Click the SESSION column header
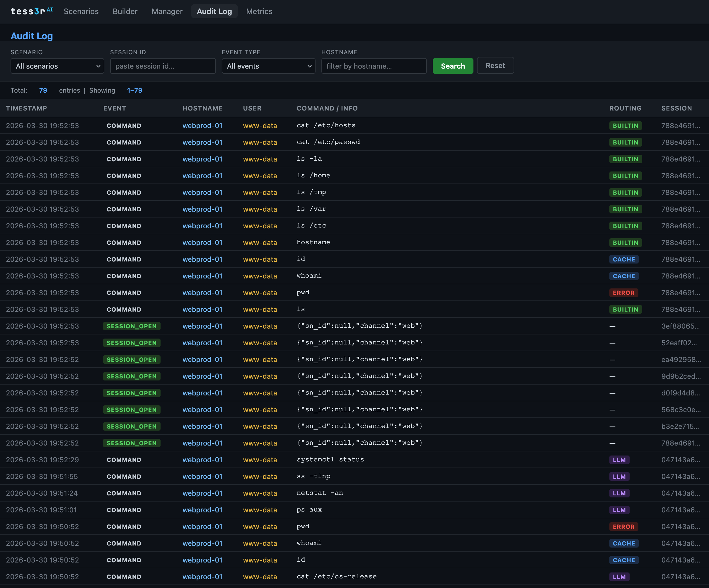709x588 pixels. [x=676, y=108]
